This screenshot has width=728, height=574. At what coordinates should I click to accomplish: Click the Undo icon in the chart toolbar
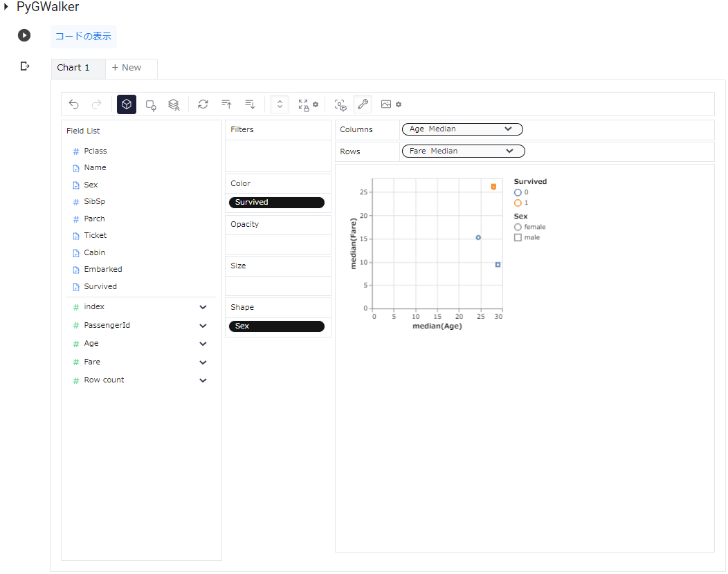coord(73,104)
